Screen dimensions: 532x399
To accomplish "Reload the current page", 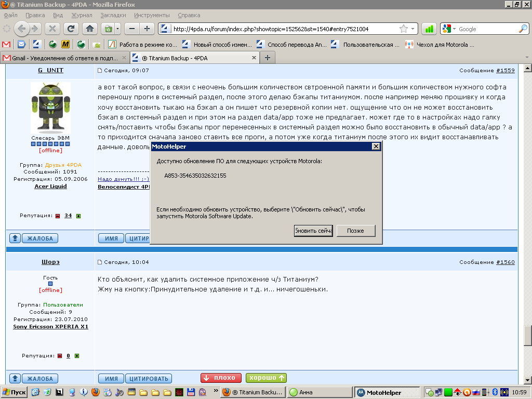I will tap(71, 29).
